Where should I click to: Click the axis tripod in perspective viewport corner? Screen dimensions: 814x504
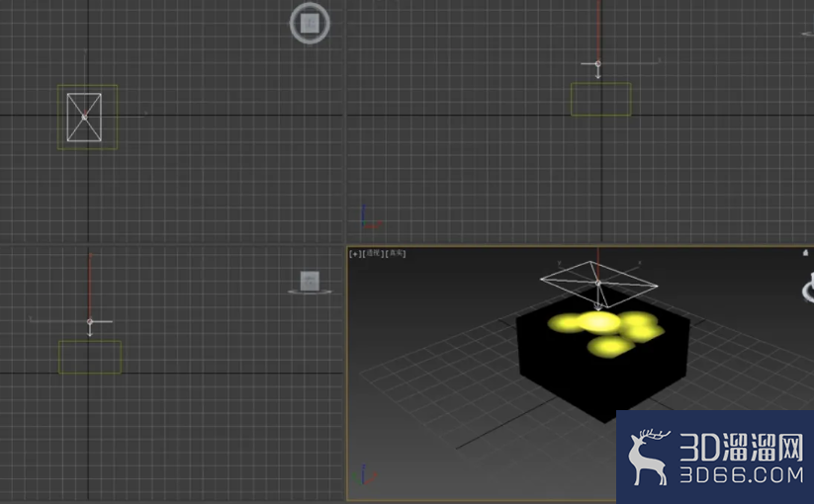(x=364, y=474)
